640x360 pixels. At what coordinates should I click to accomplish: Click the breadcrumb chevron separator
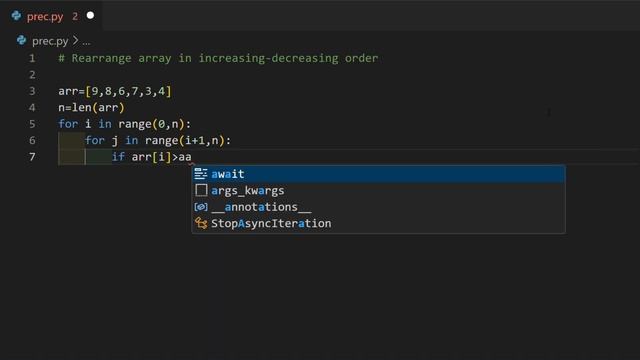coord(76,41)
